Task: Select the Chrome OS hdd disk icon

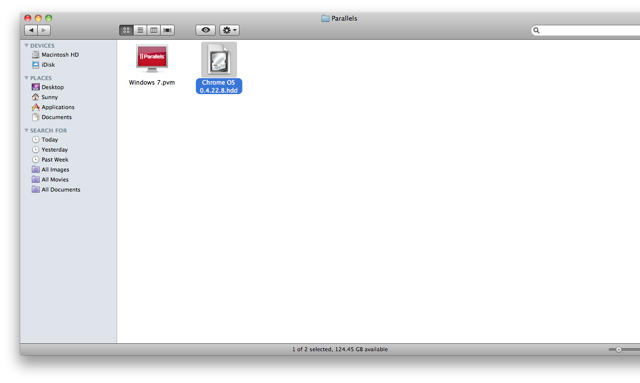Action: pos(219,60)
